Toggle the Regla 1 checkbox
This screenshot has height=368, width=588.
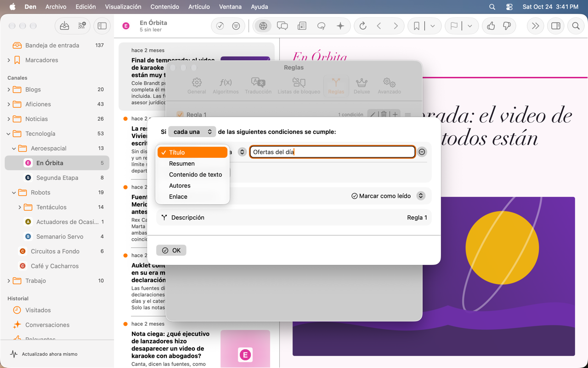point(180,115)
